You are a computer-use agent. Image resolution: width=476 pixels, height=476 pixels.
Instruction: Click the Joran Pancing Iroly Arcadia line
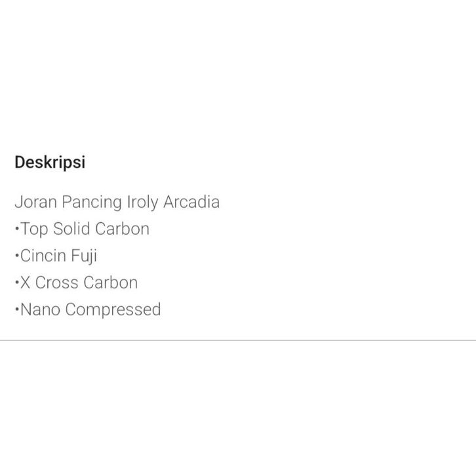(x=117, y=202)
